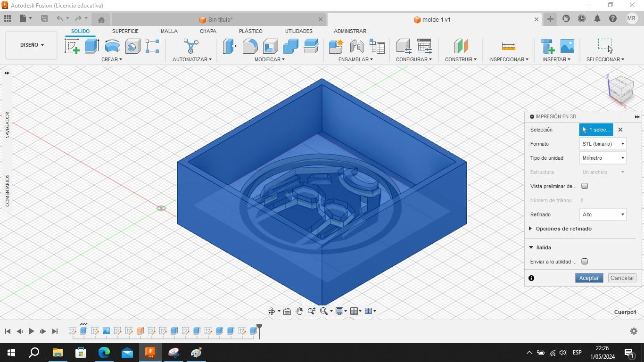Image resolution: width=644 pixels, height=362 pixels.
Task: Click the Combine bodies icon
Action: tap(290, 46)
